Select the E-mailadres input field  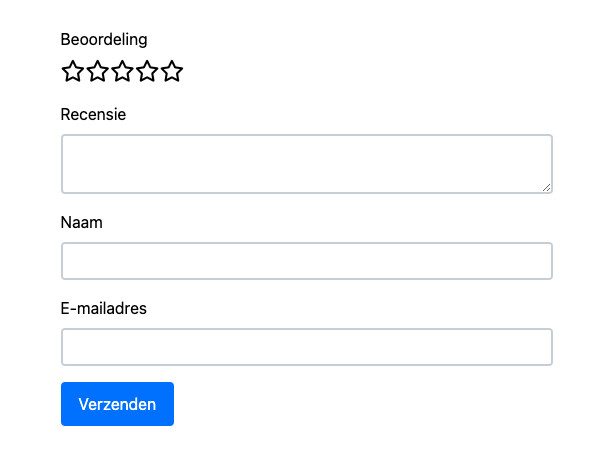[x=306, y=347]
